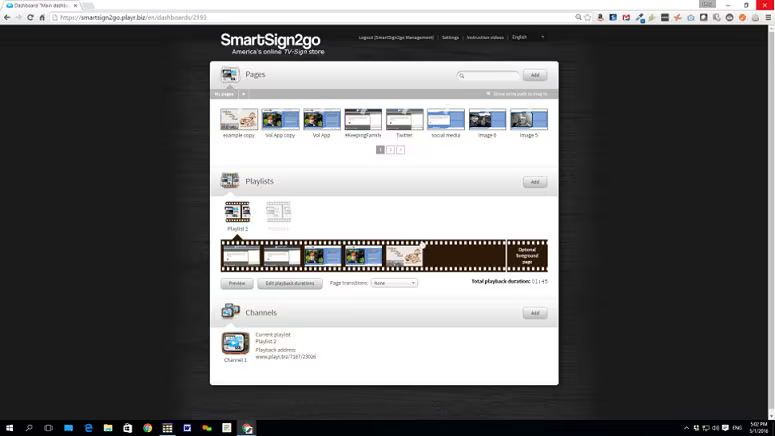Screen dimensions: 775x436
Task: Click the Gmail extension icon in Chrome toolbar
Action: (626, 17)
